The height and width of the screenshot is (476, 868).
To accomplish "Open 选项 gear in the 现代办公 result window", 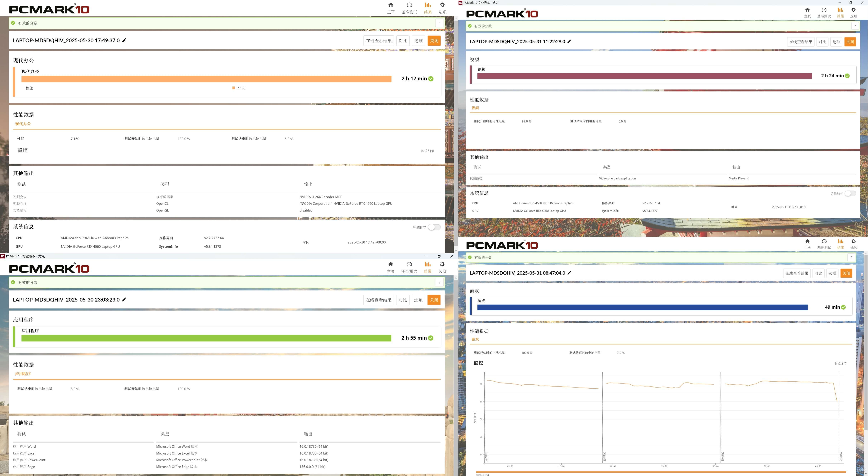I will 442,8.
